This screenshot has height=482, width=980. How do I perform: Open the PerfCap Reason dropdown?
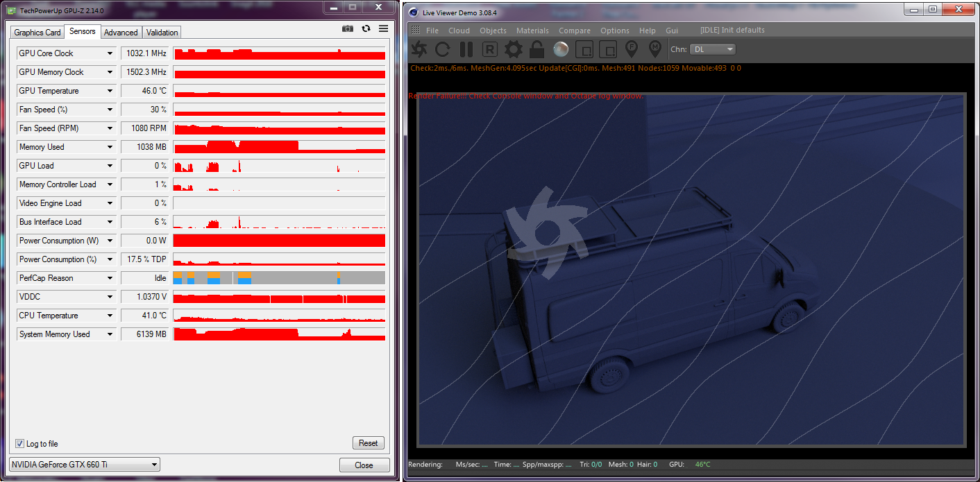click(110, 278)
